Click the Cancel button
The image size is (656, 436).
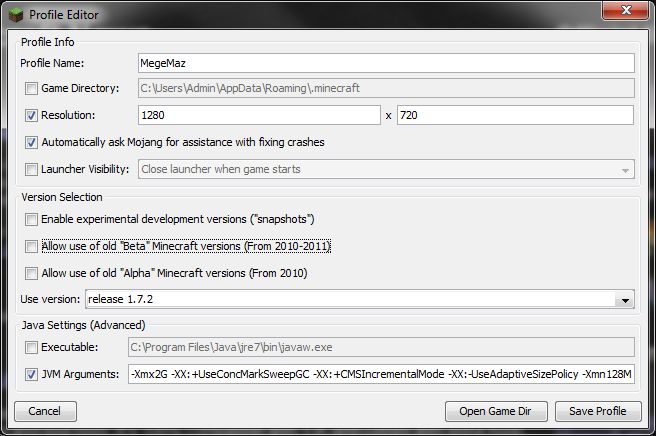coord(45,411)
